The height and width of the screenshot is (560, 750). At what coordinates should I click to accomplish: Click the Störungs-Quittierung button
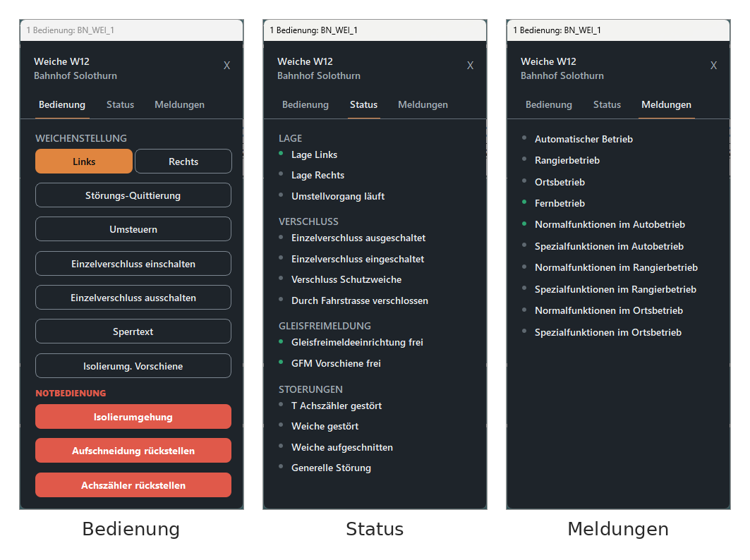coord(133,195)
